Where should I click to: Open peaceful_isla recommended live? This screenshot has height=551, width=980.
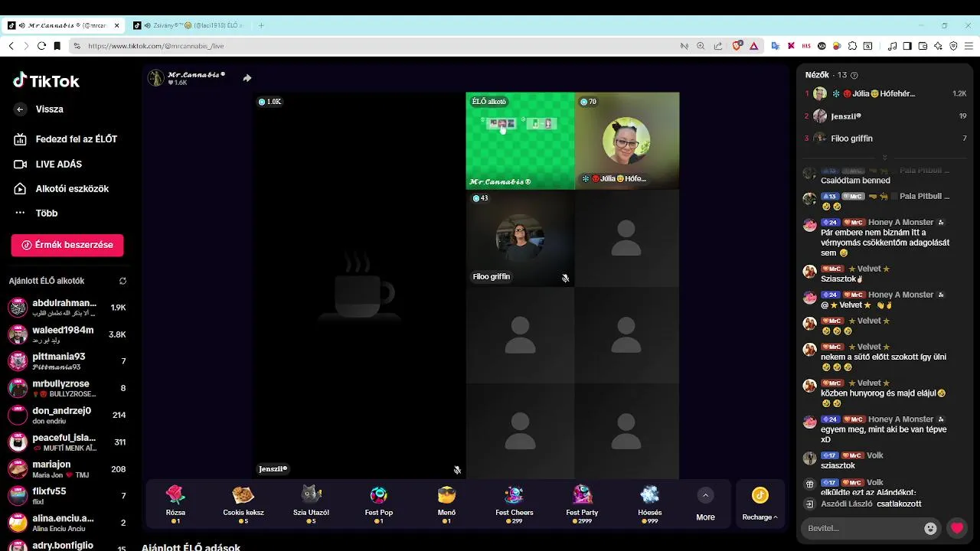click(x=67, y=442)
